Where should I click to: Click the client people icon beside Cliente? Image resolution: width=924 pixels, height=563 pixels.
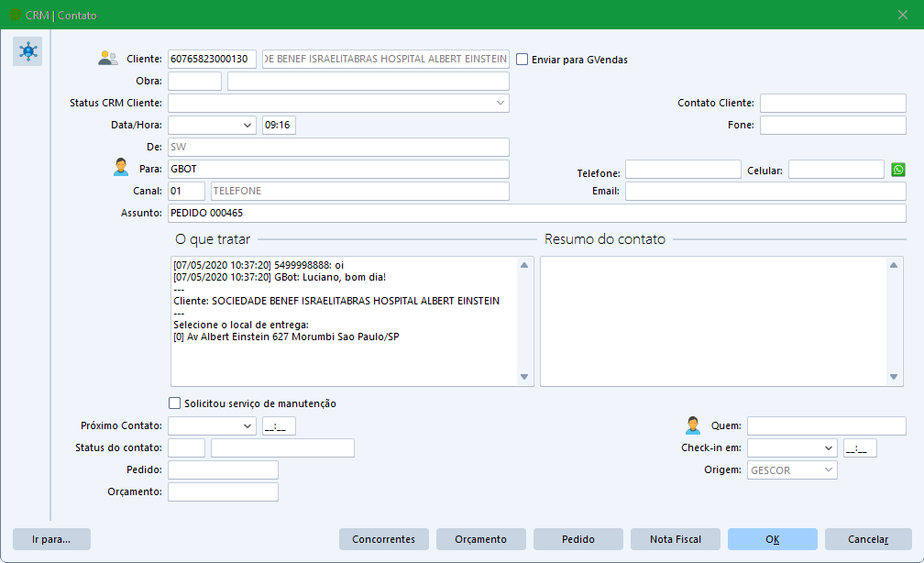(108, 59)
